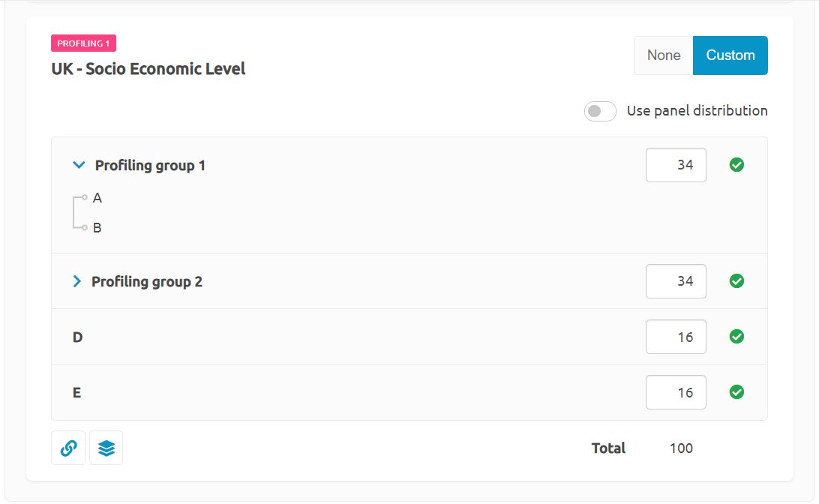Select sub-item B in Profiling group 1

97,227
